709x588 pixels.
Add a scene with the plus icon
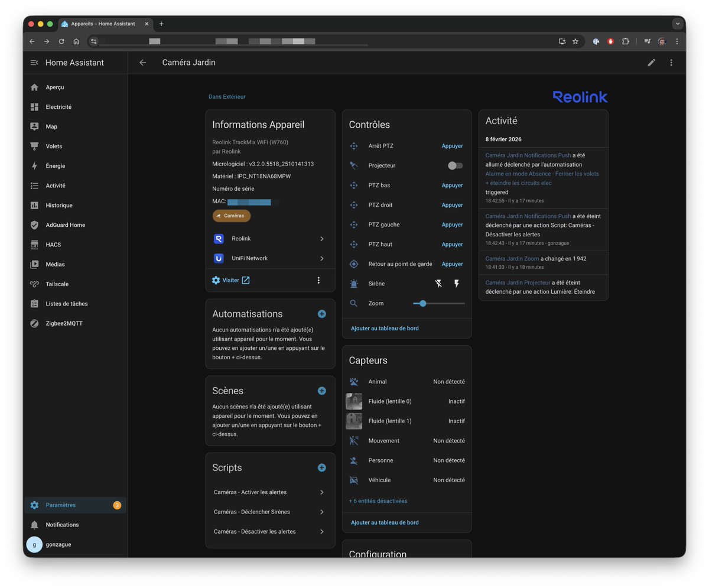(321, 391)
